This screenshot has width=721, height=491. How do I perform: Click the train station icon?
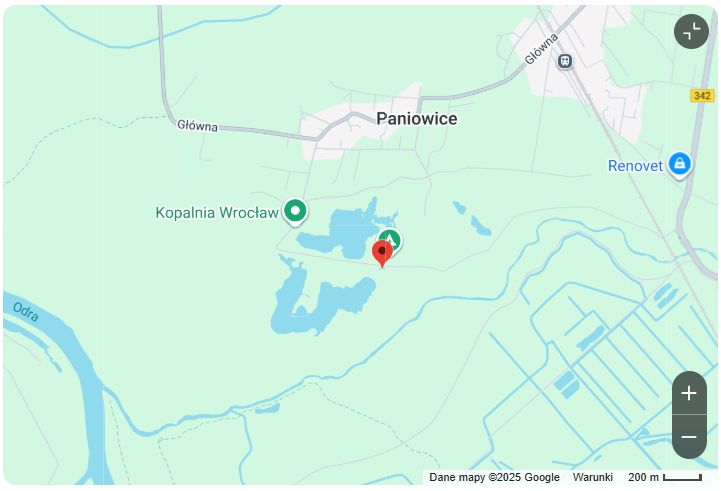tap(565, 61)
